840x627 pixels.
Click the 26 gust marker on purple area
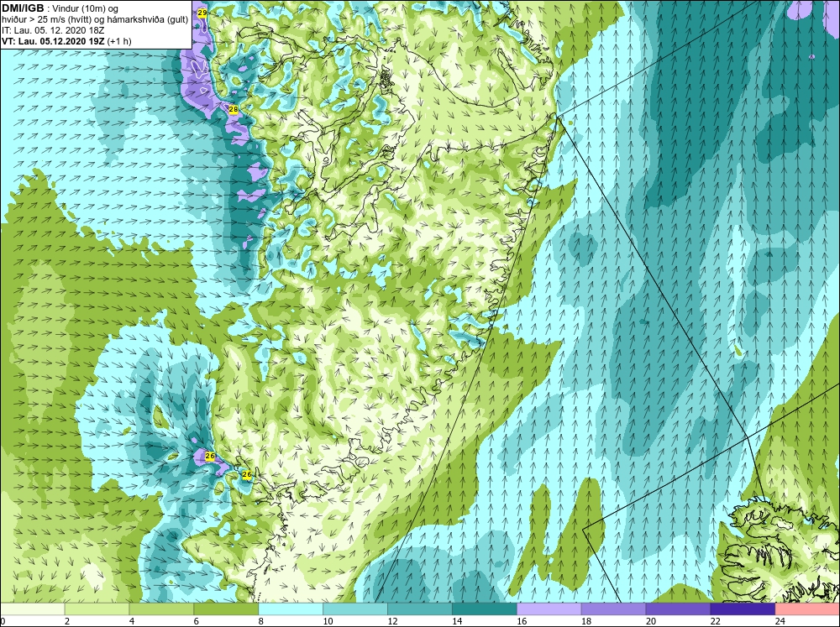(210, 457)
